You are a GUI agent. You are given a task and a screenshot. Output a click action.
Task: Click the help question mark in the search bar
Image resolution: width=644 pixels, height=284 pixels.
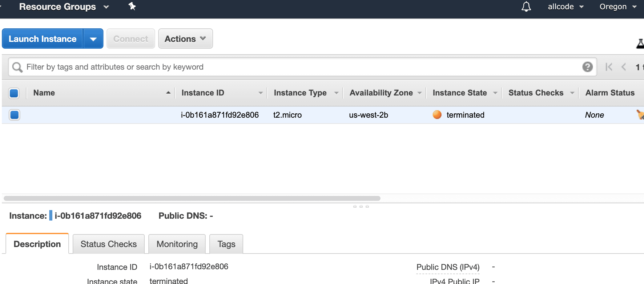[587, 67]
